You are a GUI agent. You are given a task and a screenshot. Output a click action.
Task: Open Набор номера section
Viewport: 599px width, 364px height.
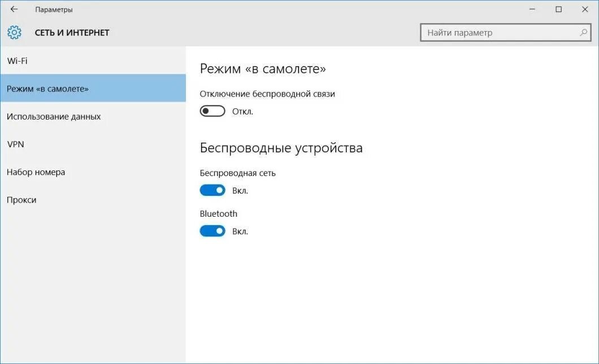(x=93, y=172)
